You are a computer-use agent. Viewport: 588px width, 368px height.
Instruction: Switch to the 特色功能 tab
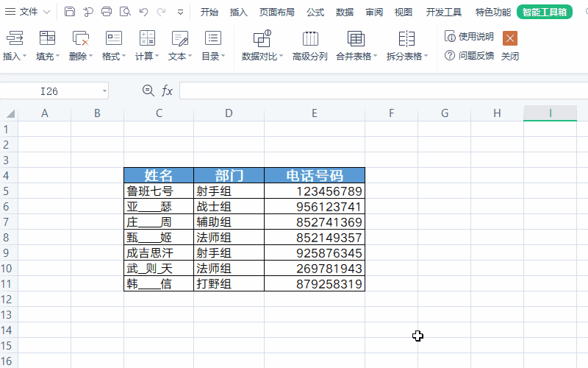492,13
